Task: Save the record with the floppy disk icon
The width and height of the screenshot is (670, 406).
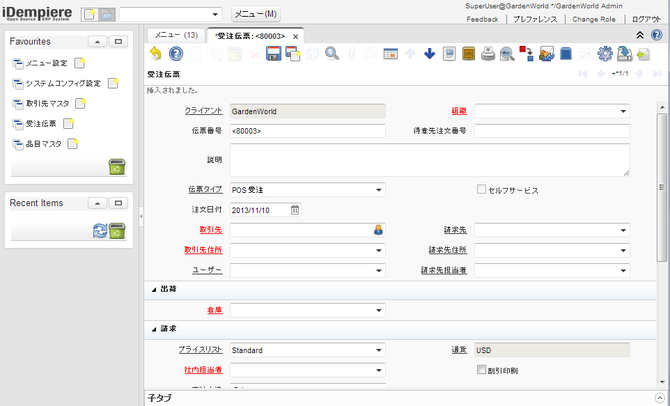Action: 273,54
